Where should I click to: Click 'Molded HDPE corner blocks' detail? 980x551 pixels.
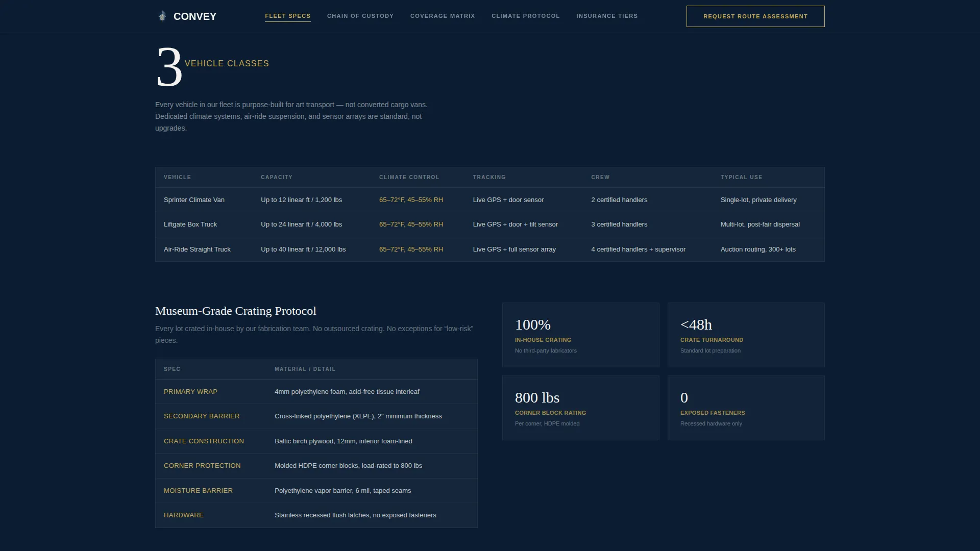[x=348, y=466]
